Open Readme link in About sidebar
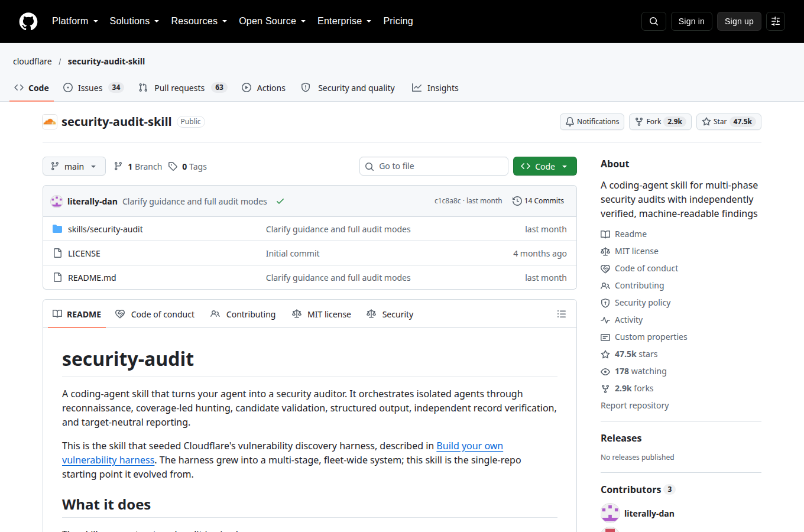This screenshot has width=804, height=532. [x=624, y=234]
